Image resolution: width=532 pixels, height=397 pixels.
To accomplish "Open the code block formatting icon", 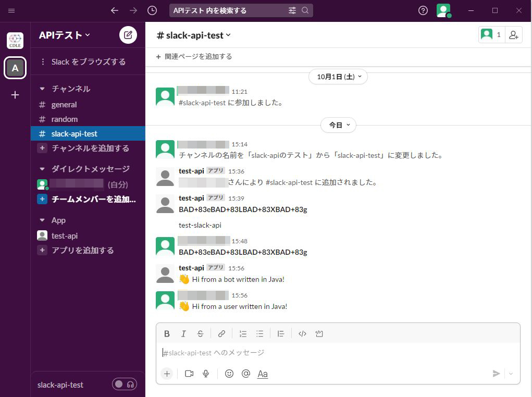I will [x=319, y=333].
